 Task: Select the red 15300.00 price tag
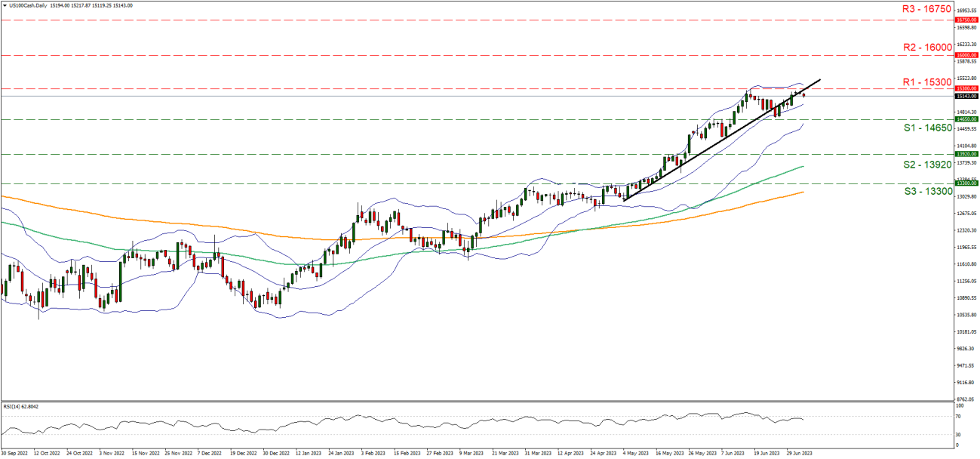[966, 88]
